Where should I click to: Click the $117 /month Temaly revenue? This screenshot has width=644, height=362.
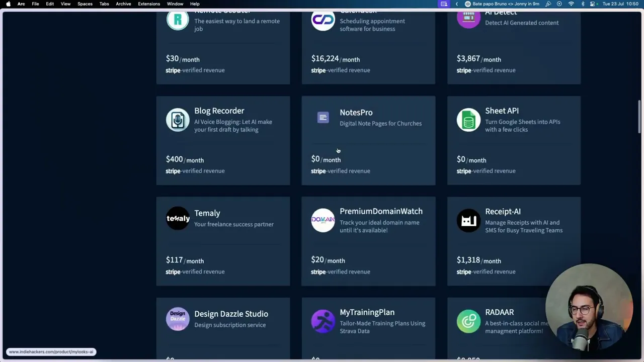click(x=185, y=260)
